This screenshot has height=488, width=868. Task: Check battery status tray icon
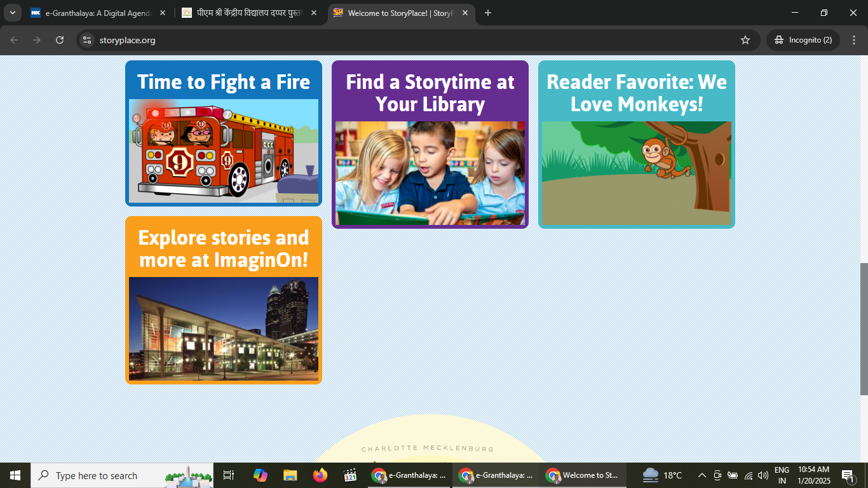[733, 475]
